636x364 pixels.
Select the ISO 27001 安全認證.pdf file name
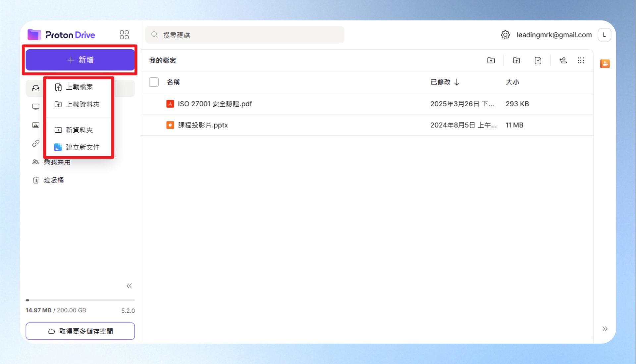pos(215,104)
